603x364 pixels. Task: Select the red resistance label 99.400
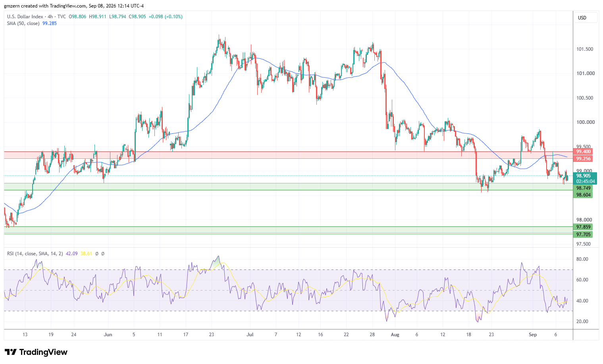pos(583,152)
